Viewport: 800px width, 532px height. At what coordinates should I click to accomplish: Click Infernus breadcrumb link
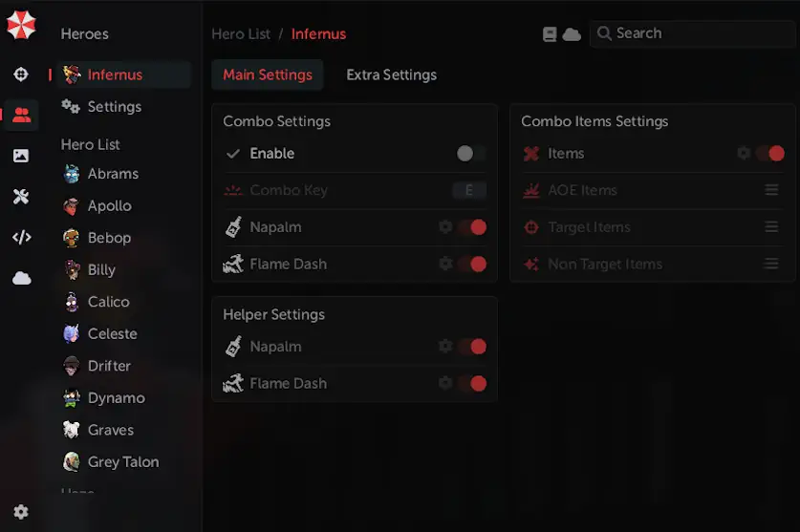click(318, 34)
